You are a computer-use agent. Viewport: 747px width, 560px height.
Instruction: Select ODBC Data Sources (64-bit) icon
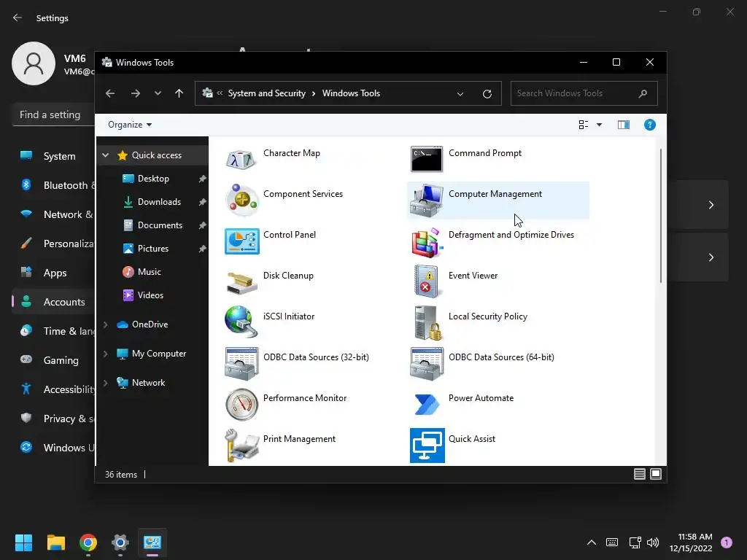tap(426, 363)
